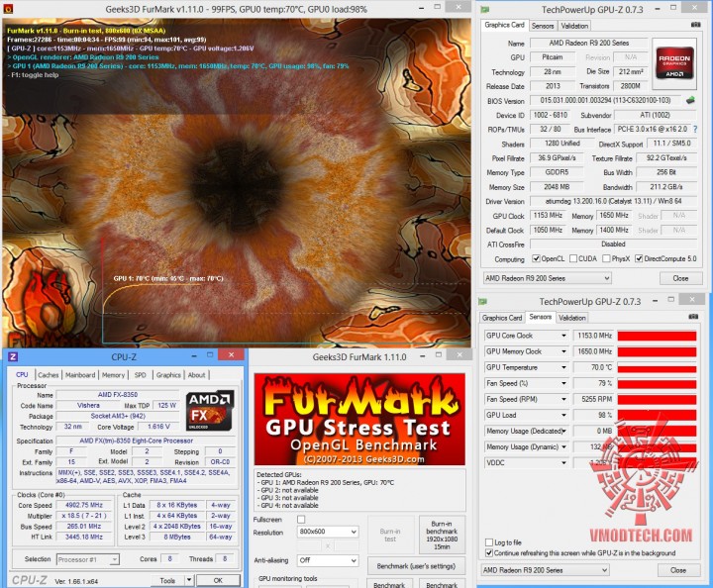This screenshot has width=713, height=588.
Task: Switch to Graphics Card tab in lower GPU-Z
Action: tap(502, 318)
